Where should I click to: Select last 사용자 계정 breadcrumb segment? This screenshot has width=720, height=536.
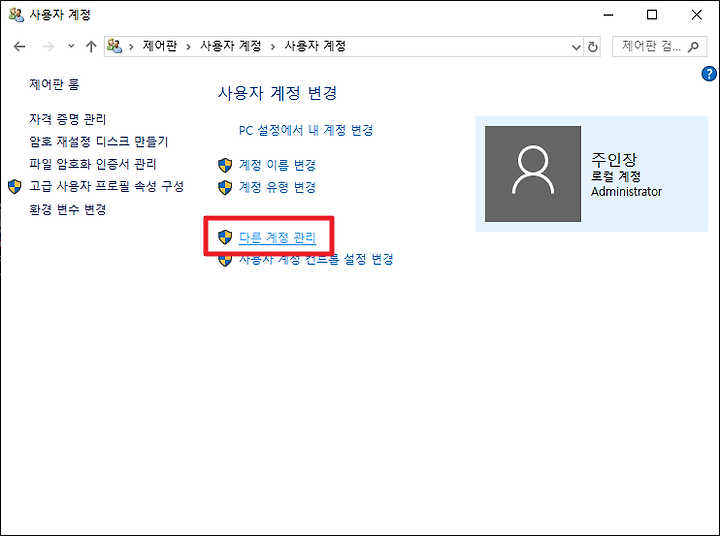(x=315, y=46)
